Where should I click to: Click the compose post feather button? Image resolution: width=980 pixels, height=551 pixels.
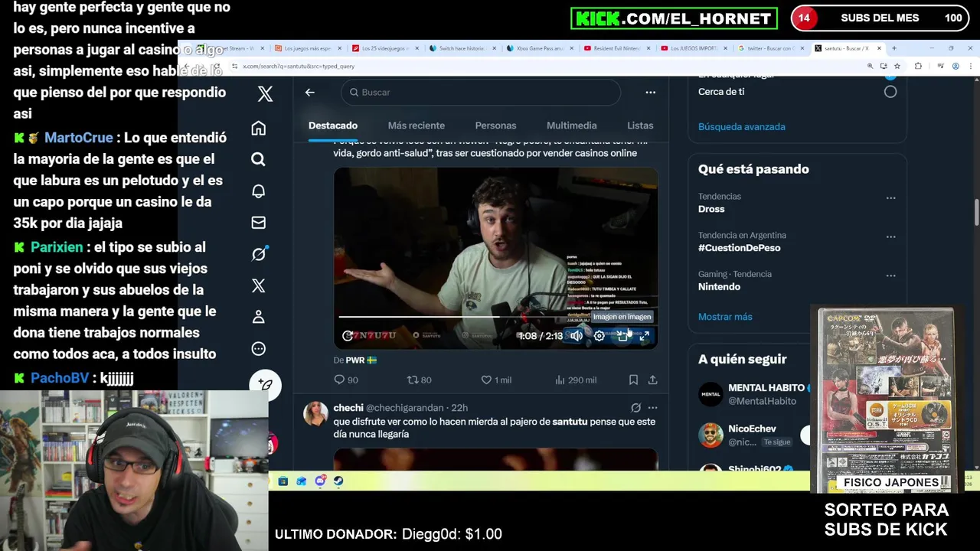(265, 385)
